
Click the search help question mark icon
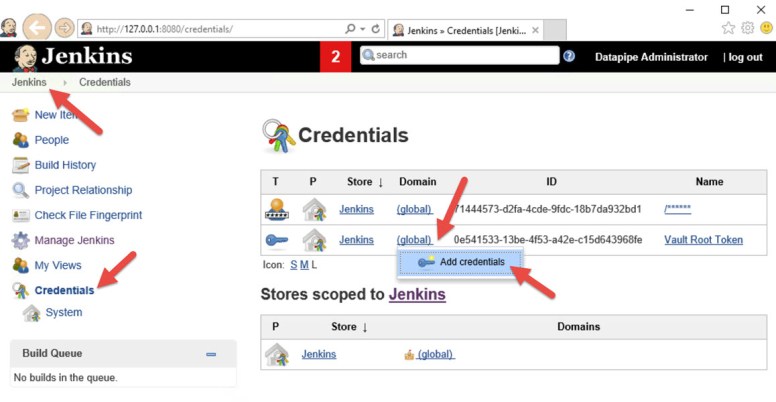click(569, 56)
